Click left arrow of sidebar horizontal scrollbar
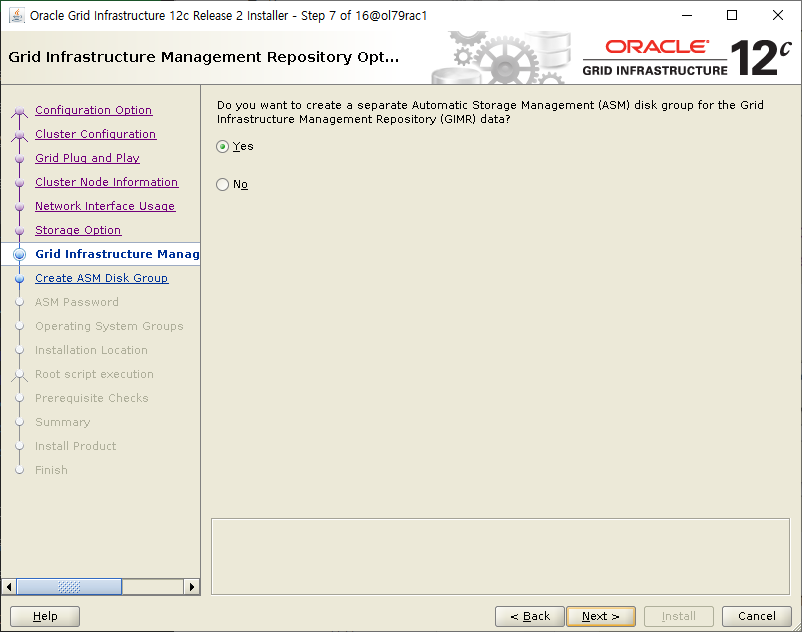The width and height of the screenshot is (802, 632). point(9,586)
